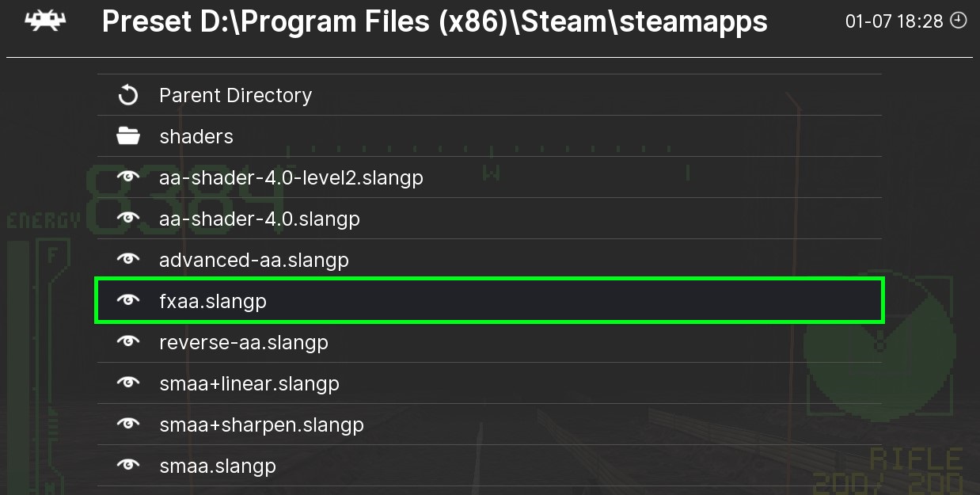Pick the reverse-aa.slangp preset
The height and width of the screenshot is (495, 980).
[x=243, y=342]
